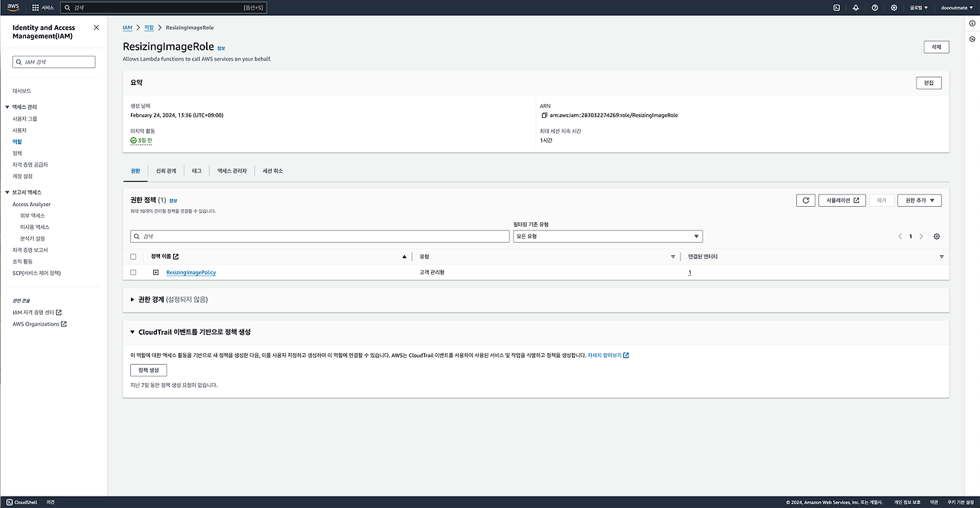Collapse the 보고서 액세스 sidebar group
Screen dimensions: 980x508
[x=7, y=192]
